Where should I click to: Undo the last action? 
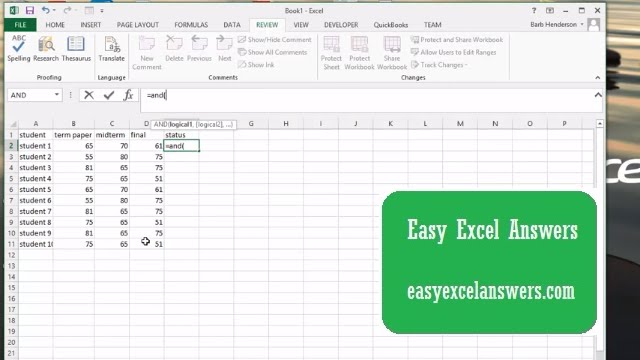[45, 10]
